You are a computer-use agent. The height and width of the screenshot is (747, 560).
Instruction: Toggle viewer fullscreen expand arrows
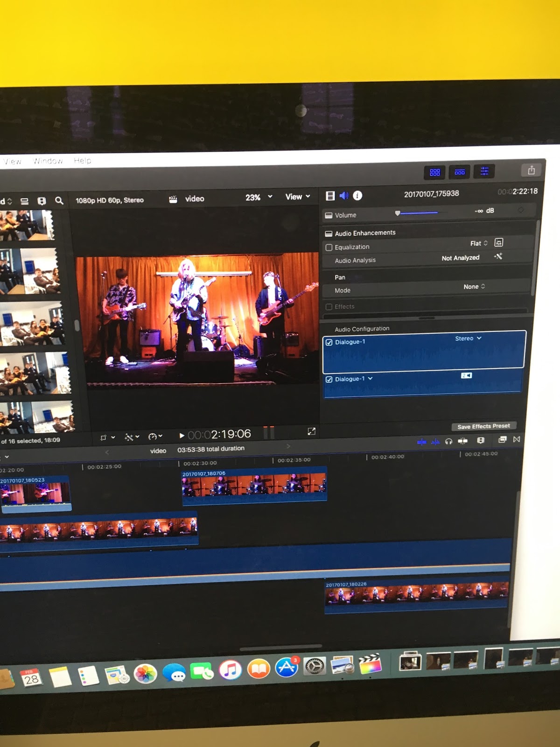point(311,431)
